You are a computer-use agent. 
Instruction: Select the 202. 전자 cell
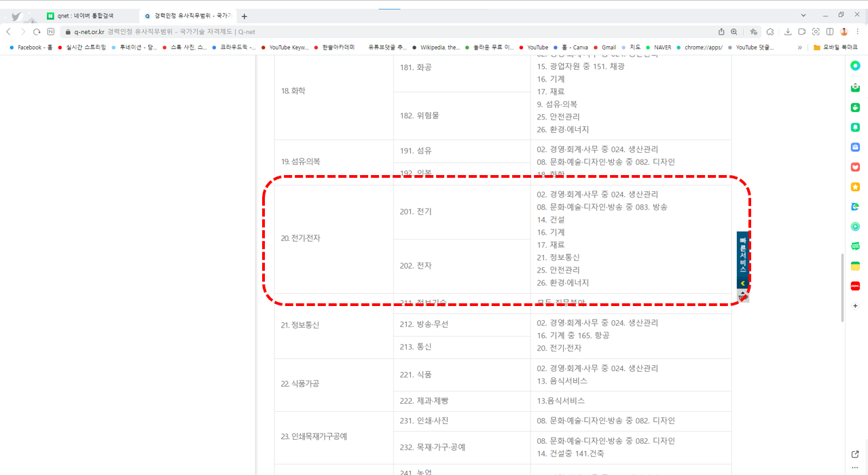tap(462, 266)
